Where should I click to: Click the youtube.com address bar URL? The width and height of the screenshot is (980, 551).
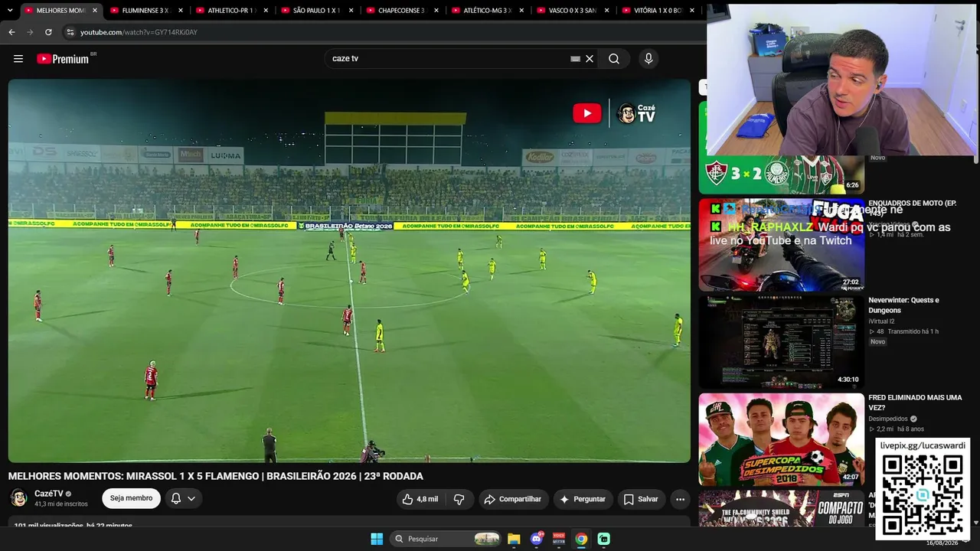(x=139, y=32)
